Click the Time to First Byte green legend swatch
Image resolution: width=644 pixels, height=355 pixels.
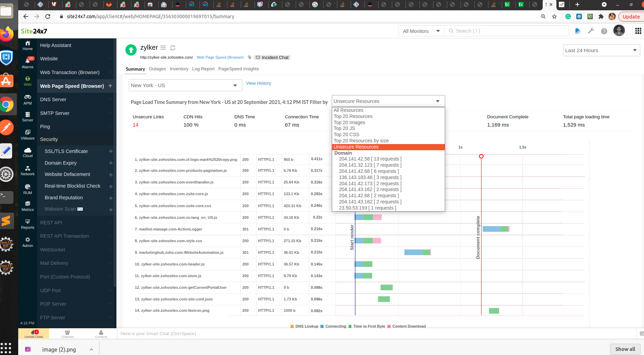pyautogui.click(x=350, y=326)
